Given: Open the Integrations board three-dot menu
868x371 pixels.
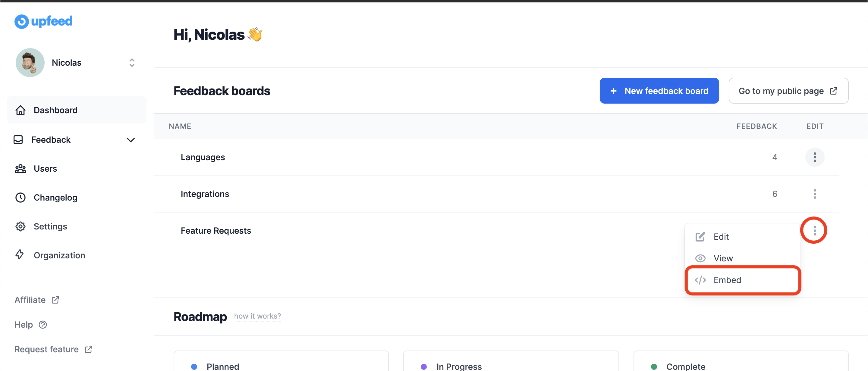Looking at the screenshot, I should [x=814, y=194].
